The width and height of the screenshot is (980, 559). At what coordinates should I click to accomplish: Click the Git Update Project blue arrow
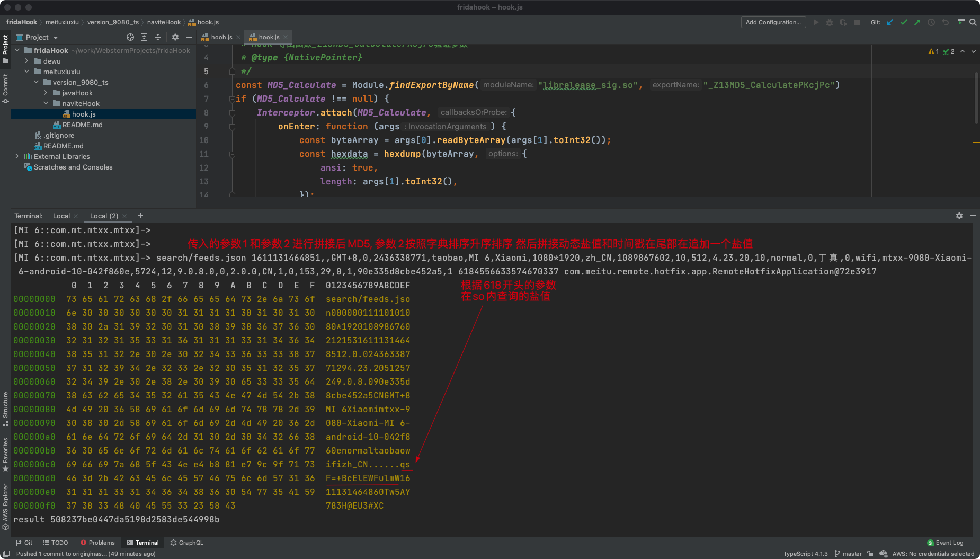(x=890, y=22)
